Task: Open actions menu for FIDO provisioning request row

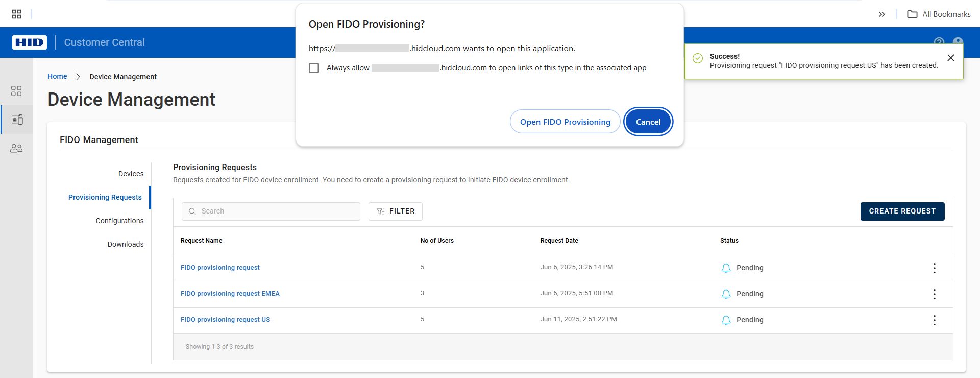Action: 934,268
